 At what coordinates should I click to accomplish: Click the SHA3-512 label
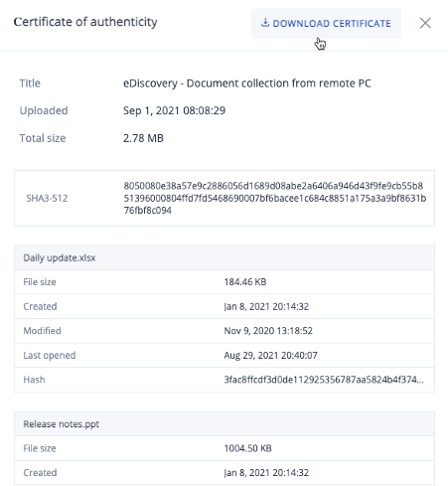click(47, 198)
